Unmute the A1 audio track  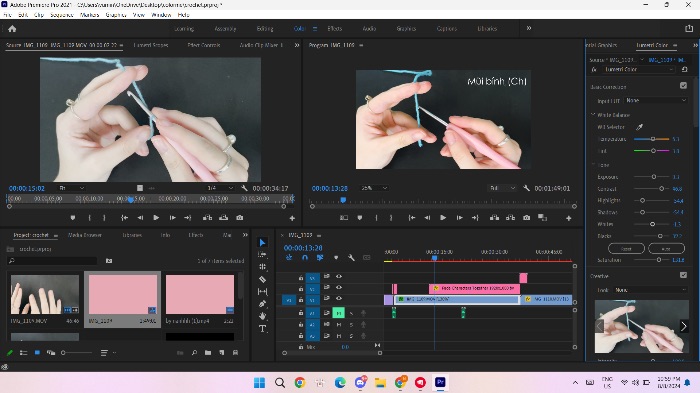(338, 313)
